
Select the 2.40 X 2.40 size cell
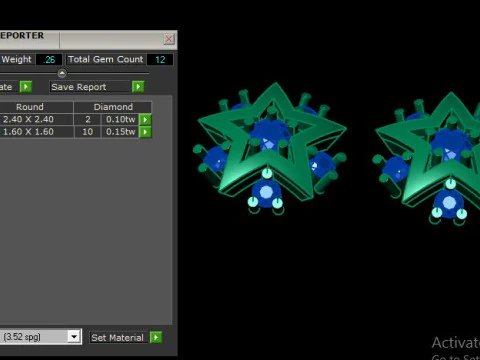29,119
